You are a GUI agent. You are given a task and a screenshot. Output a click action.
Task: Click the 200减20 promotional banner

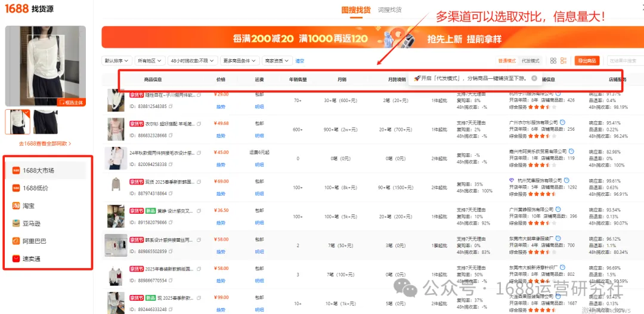[x=372, y=38]
